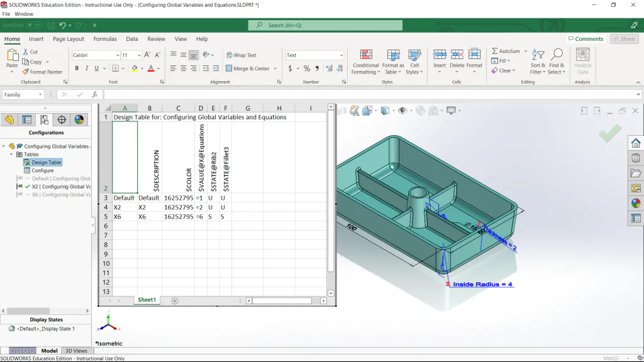Open the PropertyManager tab icon
Image resolution: width=644 pixels, height=362 pixels.
tap(26, 119)
